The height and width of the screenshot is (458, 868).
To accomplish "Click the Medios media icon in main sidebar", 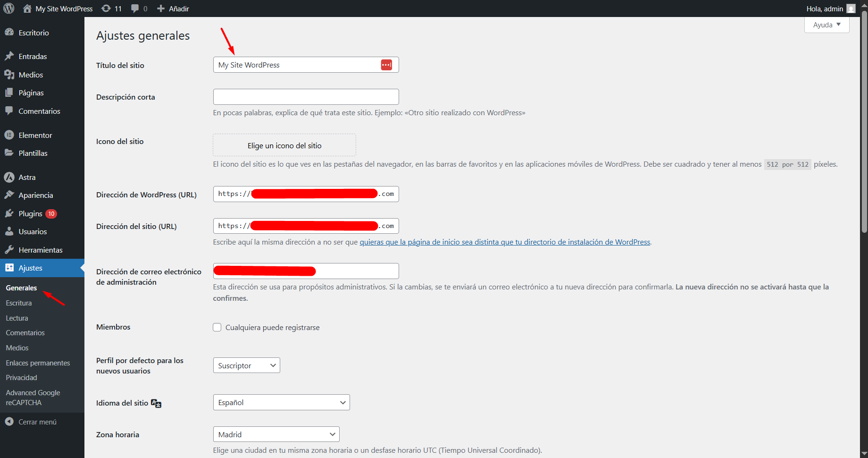I will tap(9, 75).
